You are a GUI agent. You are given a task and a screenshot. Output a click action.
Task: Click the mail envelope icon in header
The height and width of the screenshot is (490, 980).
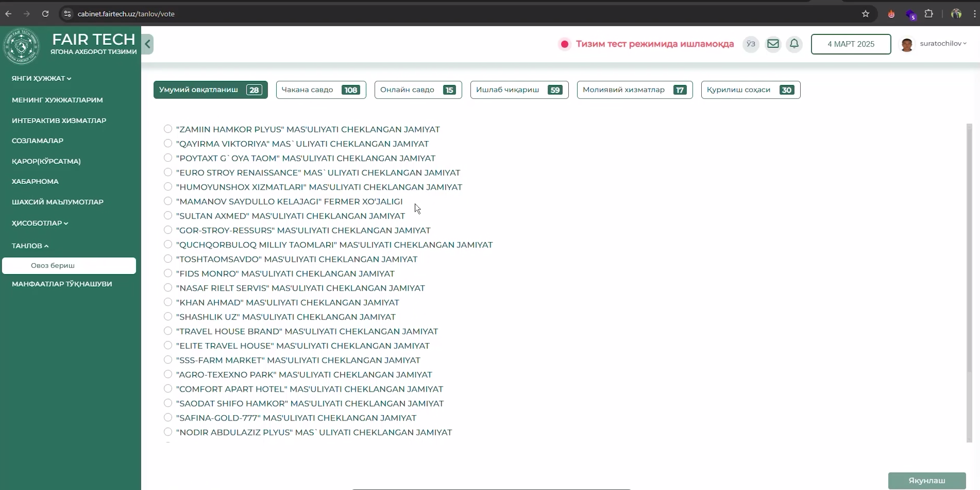coord(773,44)
